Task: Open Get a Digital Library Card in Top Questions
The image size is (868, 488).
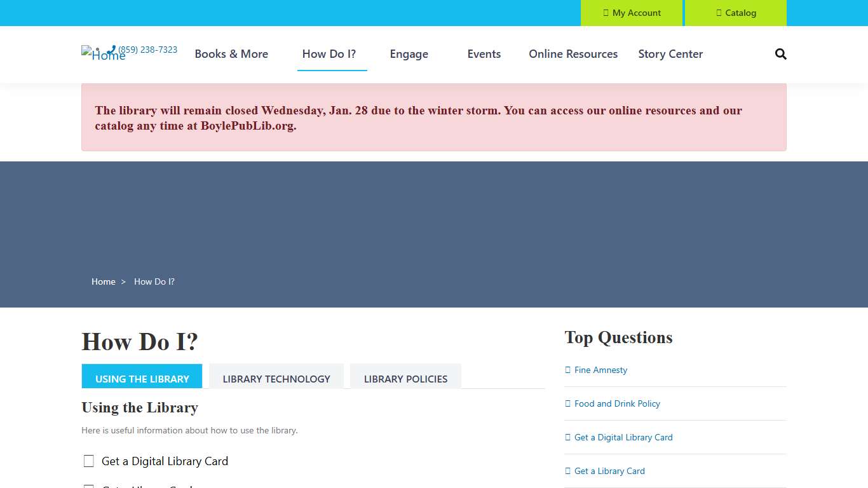Action: click(623, 437)
